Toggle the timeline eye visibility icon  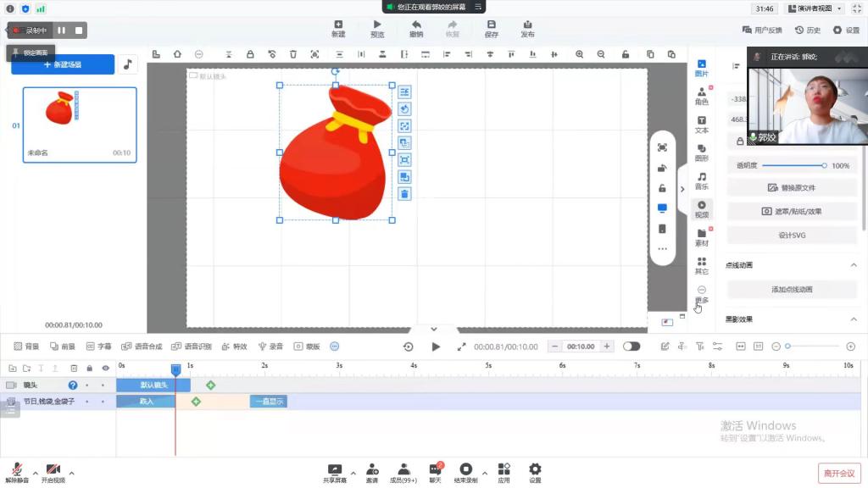[x=106, y=369]
